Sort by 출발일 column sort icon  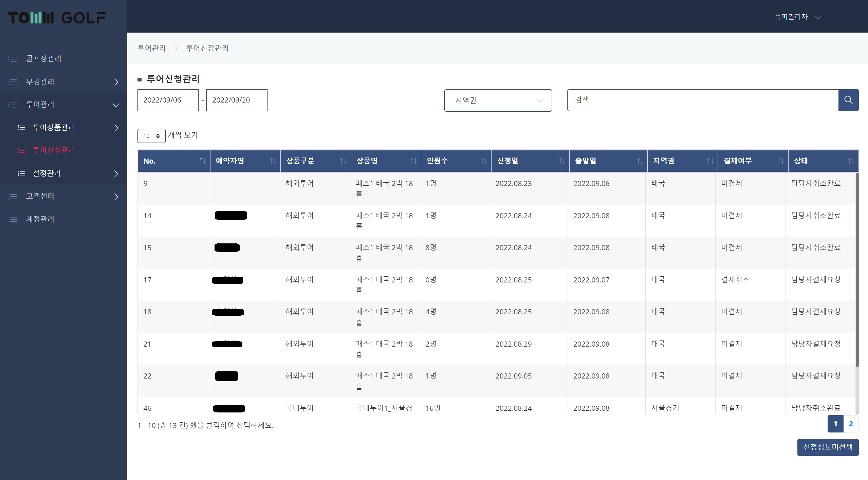[640, 161]
